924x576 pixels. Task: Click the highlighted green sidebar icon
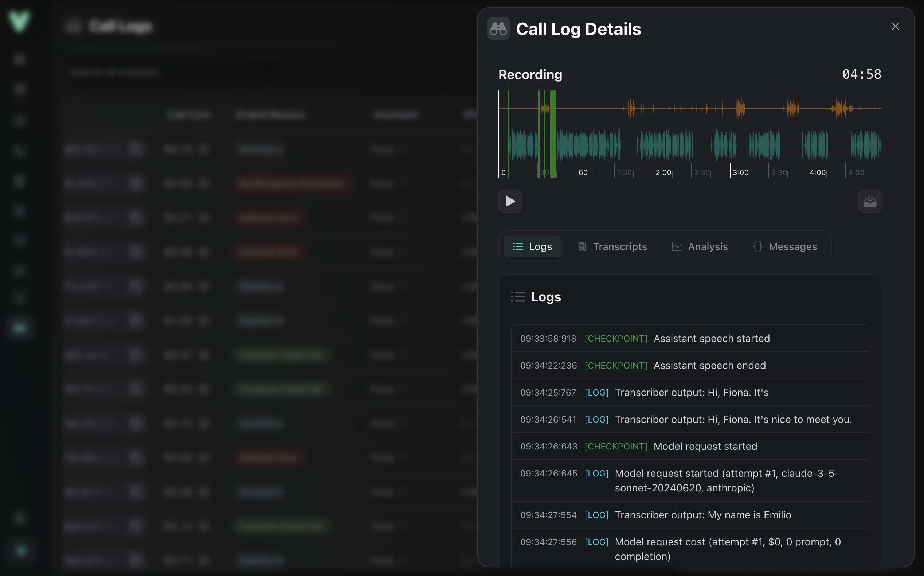[x=20, y=328]
